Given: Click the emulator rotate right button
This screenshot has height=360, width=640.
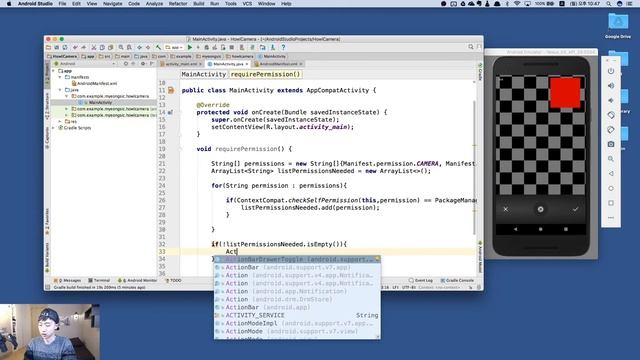Looking at the screenshot, I should click(611, 130).
